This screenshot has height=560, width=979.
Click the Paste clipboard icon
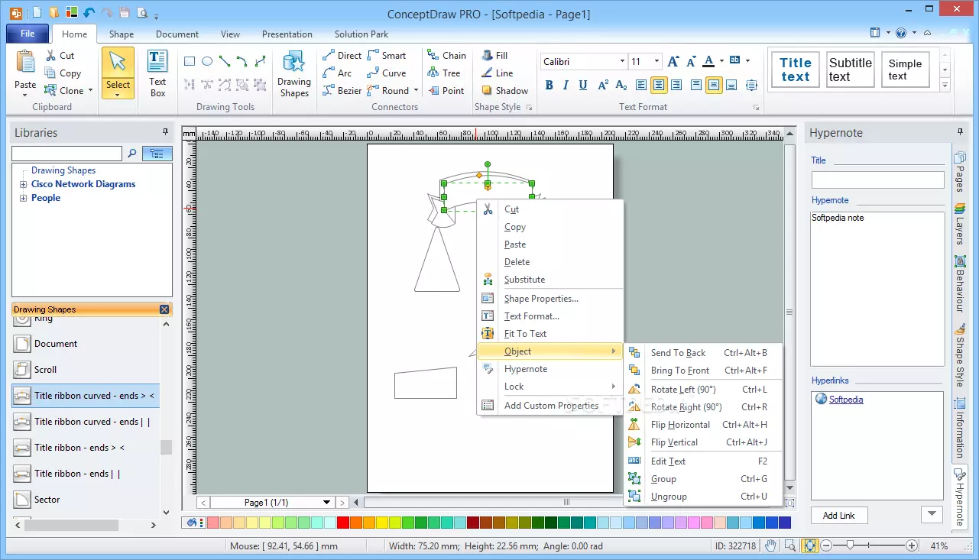(x=25, y=62)
